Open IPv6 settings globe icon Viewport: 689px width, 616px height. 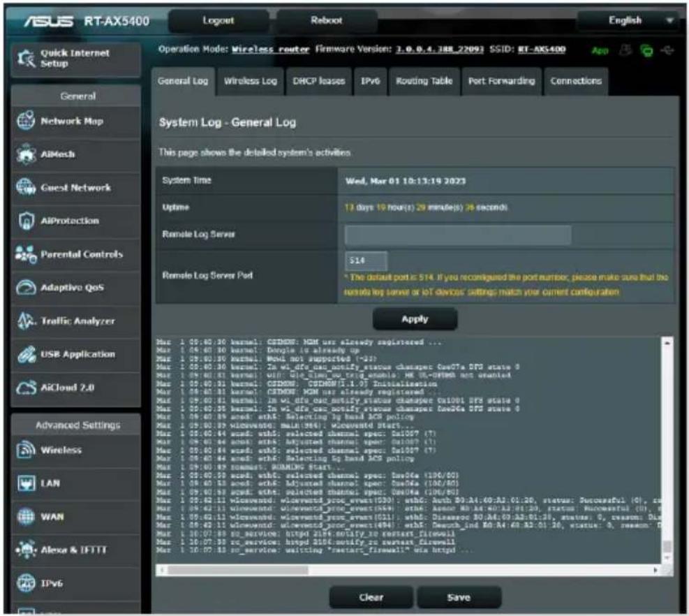click(x=26, y=583)
